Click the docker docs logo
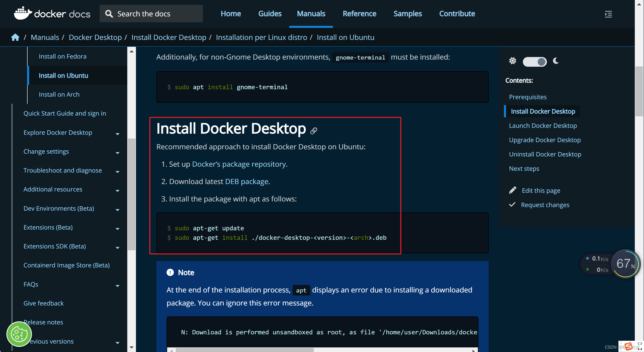Image resolution: width=644 pixels, height=352 pixels. point(52,13)
